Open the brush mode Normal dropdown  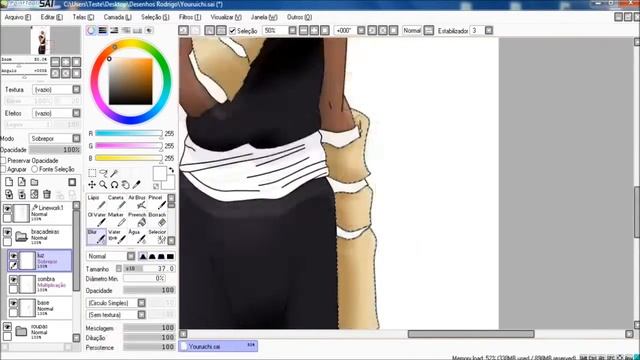131,256
